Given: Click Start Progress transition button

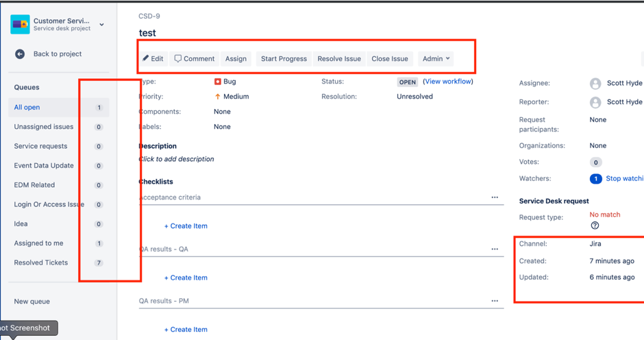Looking at the screenshot, I should (x=284, y=59).
